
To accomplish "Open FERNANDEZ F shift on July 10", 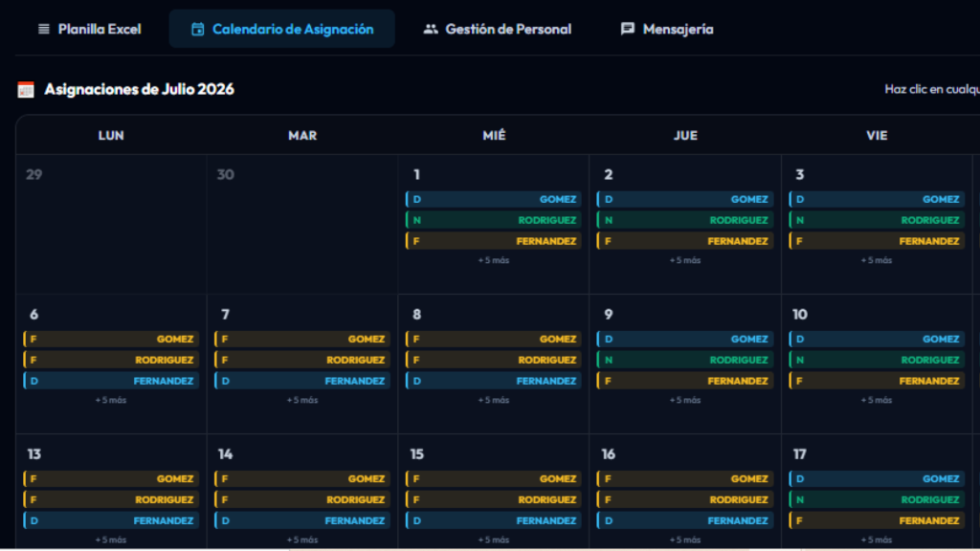I will point(877,381).
